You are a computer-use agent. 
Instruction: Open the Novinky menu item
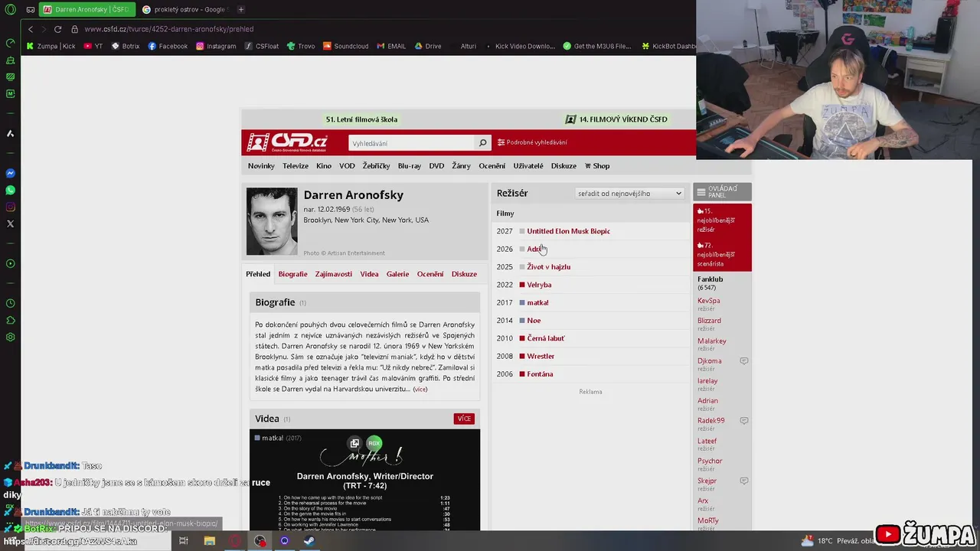261,166
